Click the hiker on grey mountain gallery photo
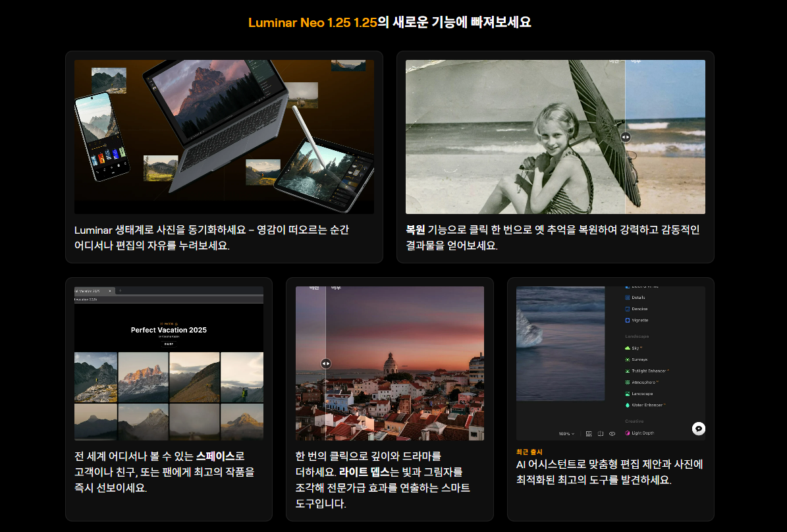The width and height of the screenshot is (787, 532). (96, 377)
